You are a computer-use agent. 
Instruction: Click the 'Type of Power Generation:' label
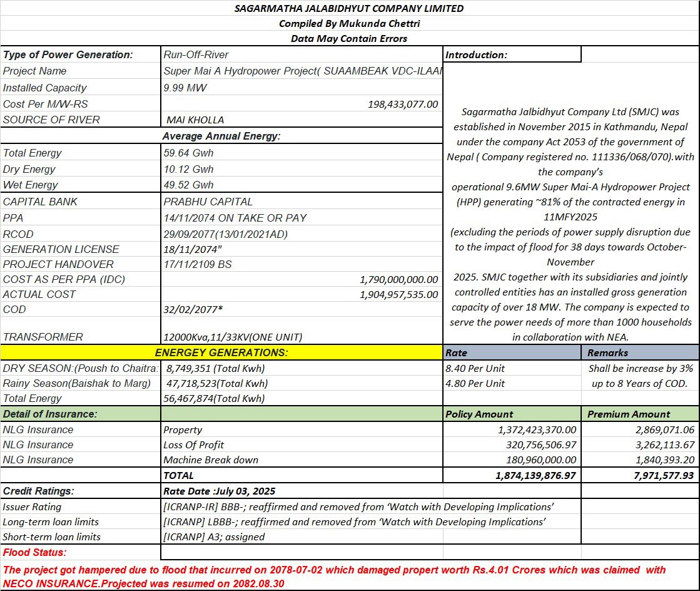[68, 54]
